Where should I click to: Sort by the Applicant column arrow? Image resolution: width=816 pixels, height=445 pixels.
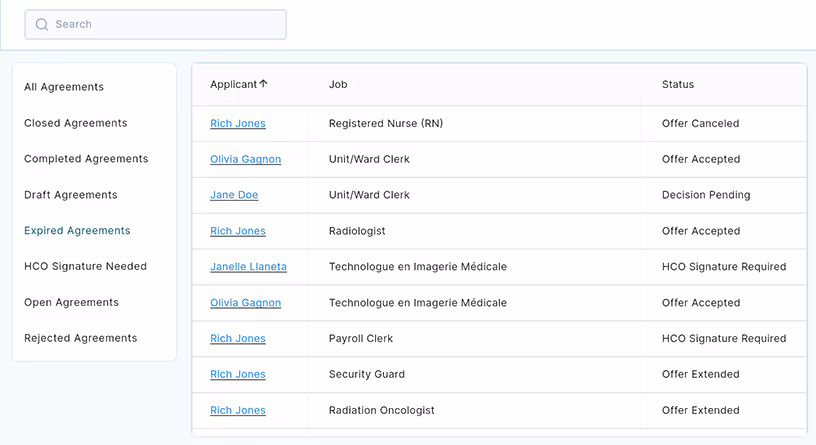click(263, 84)
